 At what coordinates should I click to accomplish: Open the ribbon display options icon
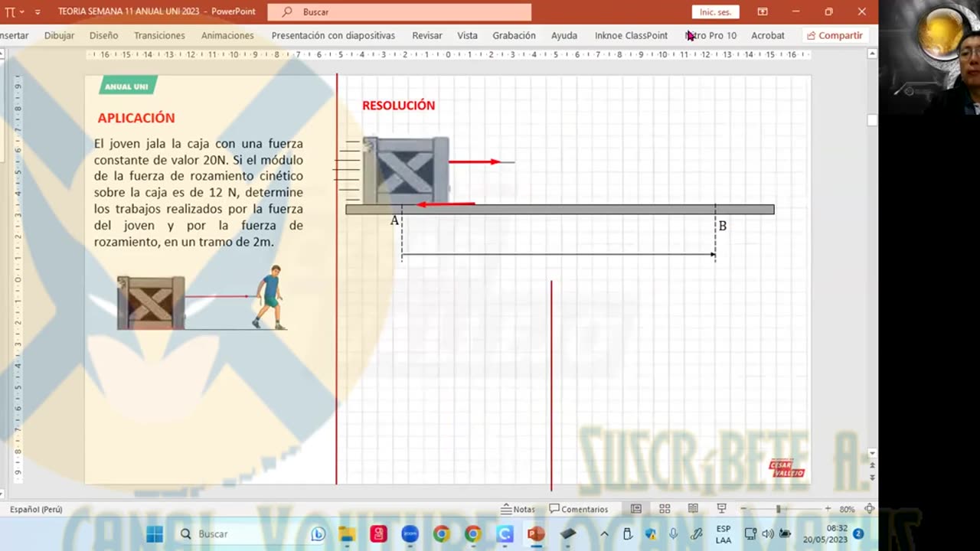point(763,11)
